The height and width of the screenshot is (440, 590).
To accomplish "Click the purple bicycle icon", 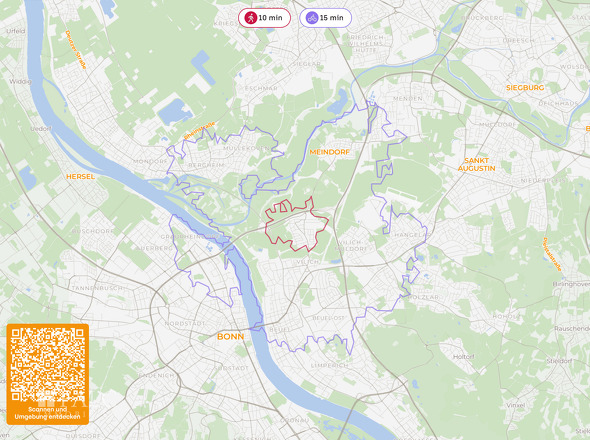I will [312, 18].
